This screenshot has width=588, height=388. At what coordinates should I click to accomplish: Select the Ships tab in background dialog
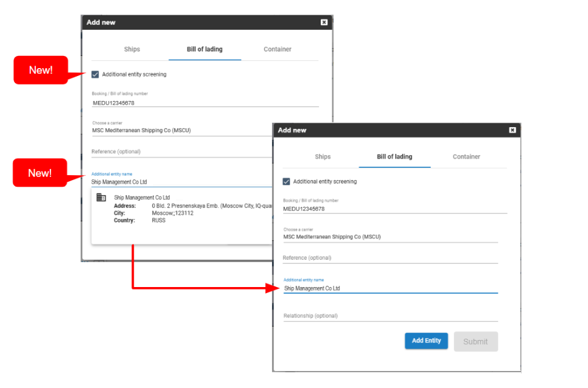point(132,49)
